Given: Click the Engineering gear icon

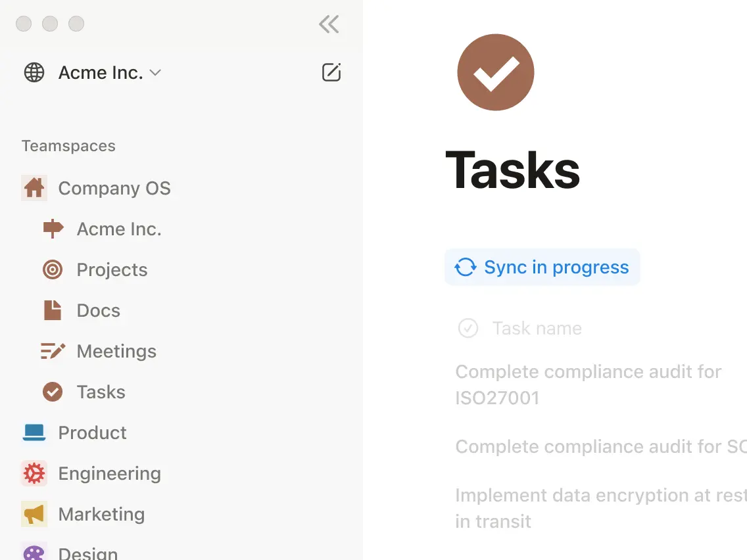Looking at the screenshot, I should coord(34,473).
